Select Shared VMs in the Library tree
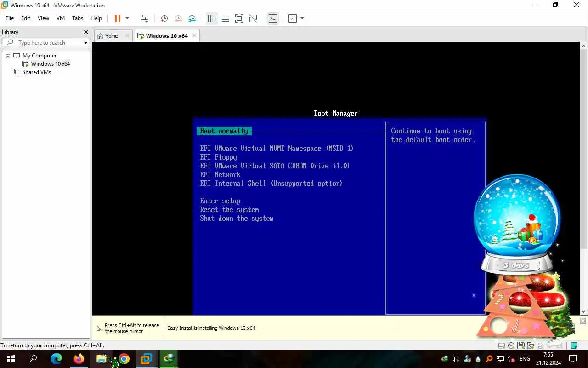 pos(36,72)
